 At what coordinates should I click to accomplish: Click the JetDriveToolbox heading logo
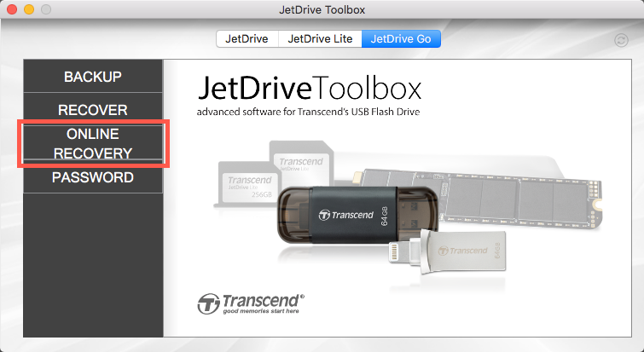point(309,89)
